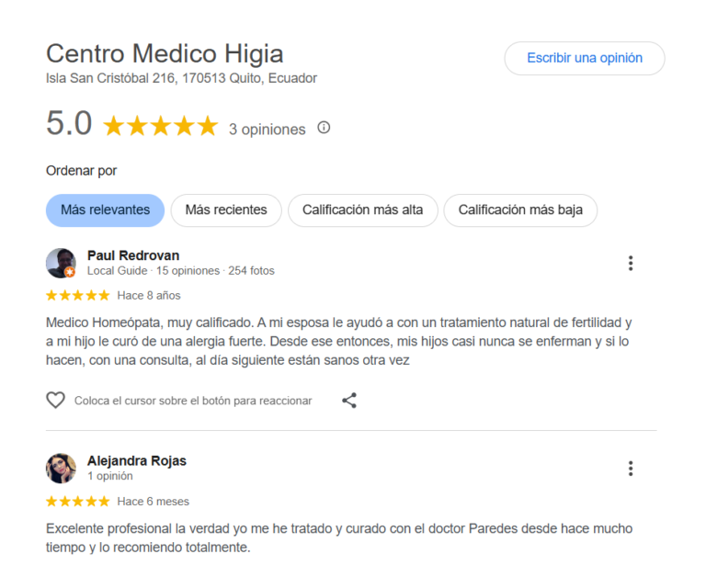This screenshot has width=706, height=588.
Task: Sort reviews by Más recientes
Action: [x=226, y=210]
